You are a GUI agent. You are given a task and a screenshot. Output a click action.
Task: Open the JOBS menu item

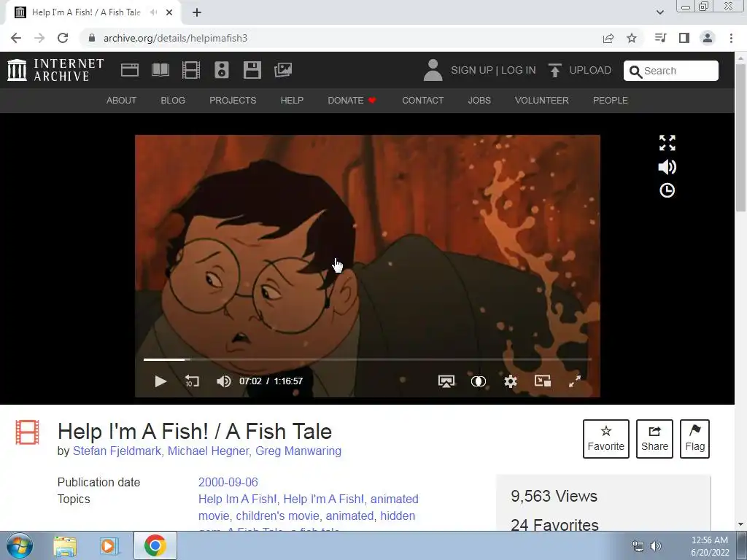coord(479,101)
